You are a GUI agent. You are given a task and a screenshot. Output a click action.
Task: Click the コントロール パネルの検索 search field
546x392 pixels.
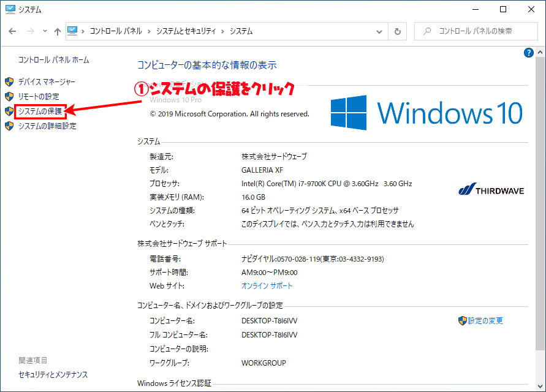(476, 31)
